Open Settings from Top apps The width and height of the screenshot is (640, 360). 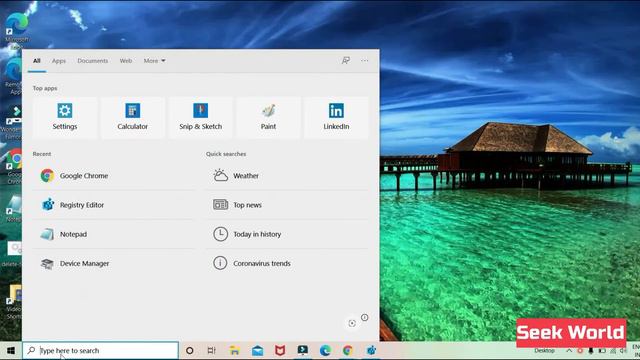click(x=65, y=118)
